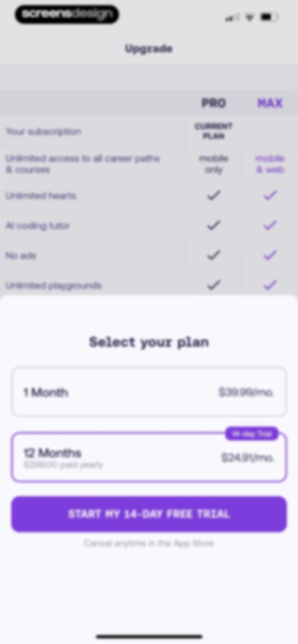Viewport: 298px width, 644px height.
Task: Tap the Select your plan heading
Action: 149,342
